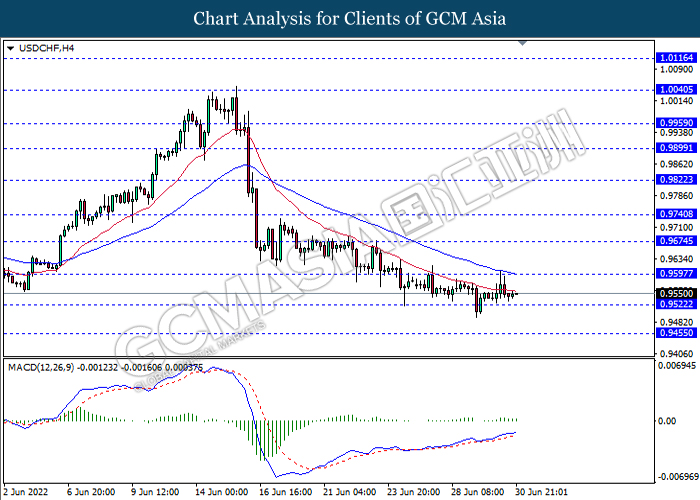Select the 0.99590 price level label
Screen dimensions: 700x500
676,123
